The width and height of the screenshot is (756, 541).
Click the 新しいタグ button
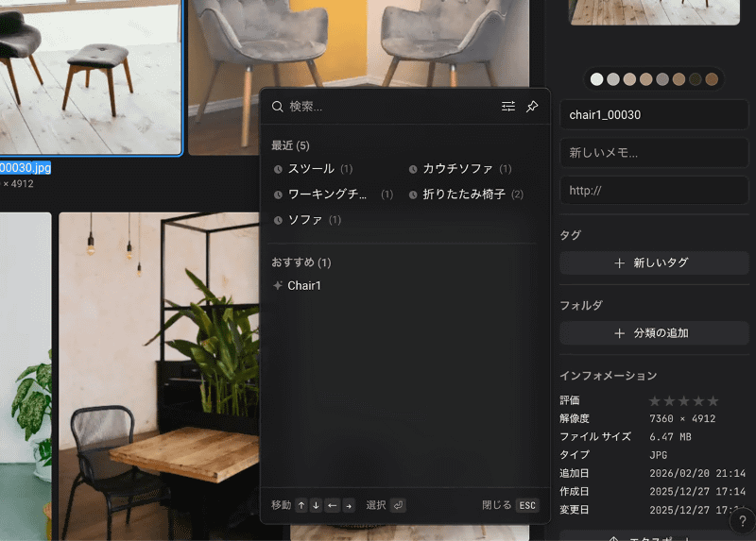coord(654,263)
